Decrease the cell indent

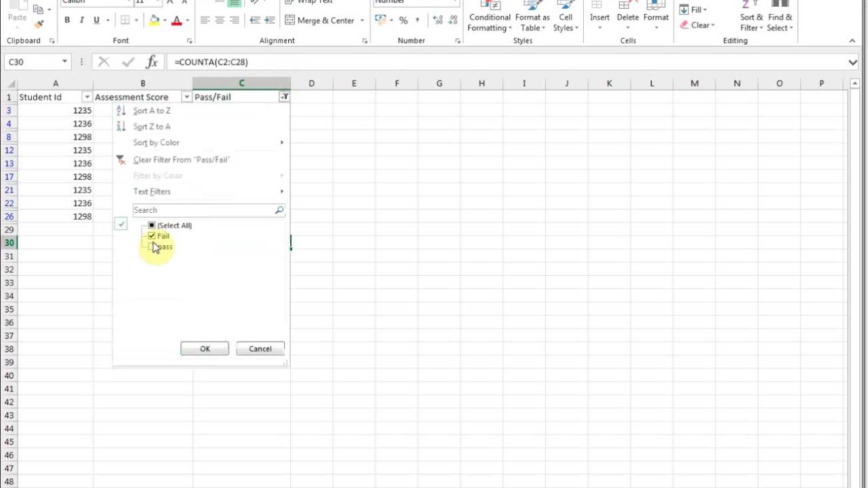pos(255,20)
